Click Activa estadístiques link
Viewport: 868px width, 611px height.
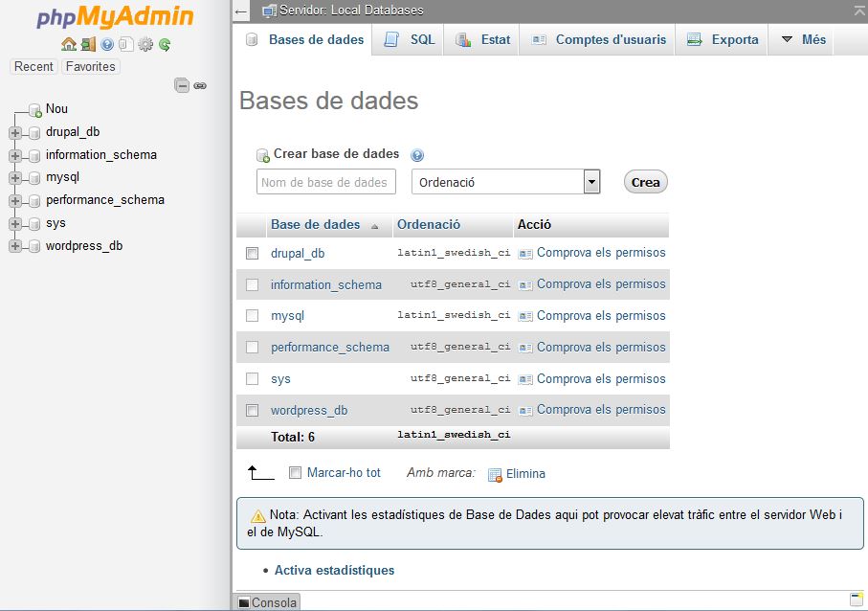point(334,570)
